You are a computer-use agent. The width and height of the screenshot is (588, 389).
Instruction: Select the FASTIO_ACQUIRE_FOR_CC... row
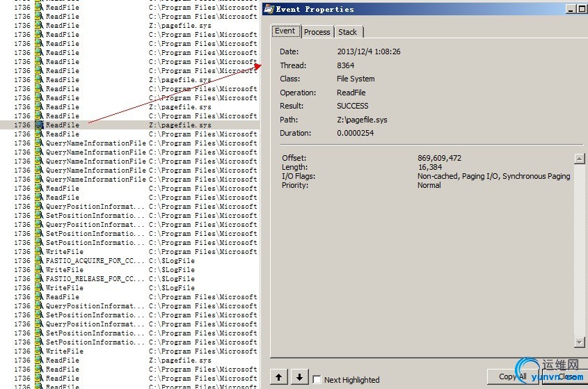129,261
